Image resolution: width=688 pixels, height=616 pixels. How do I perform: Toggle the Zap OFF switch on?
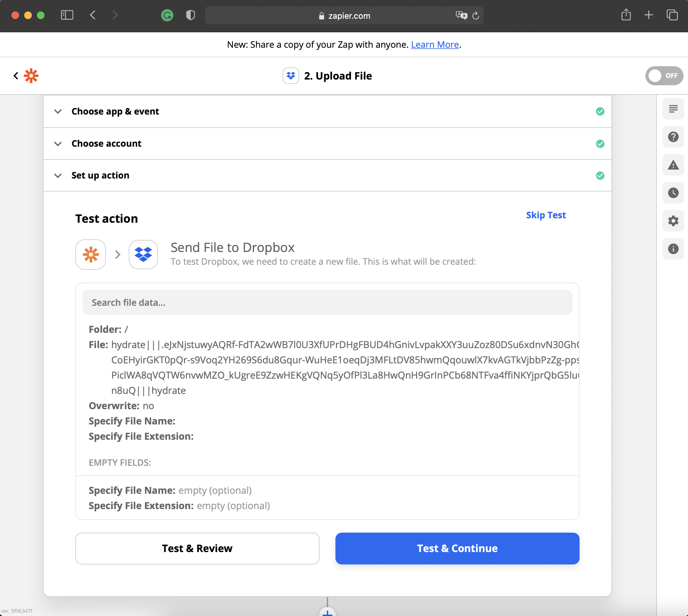(664, 75)
